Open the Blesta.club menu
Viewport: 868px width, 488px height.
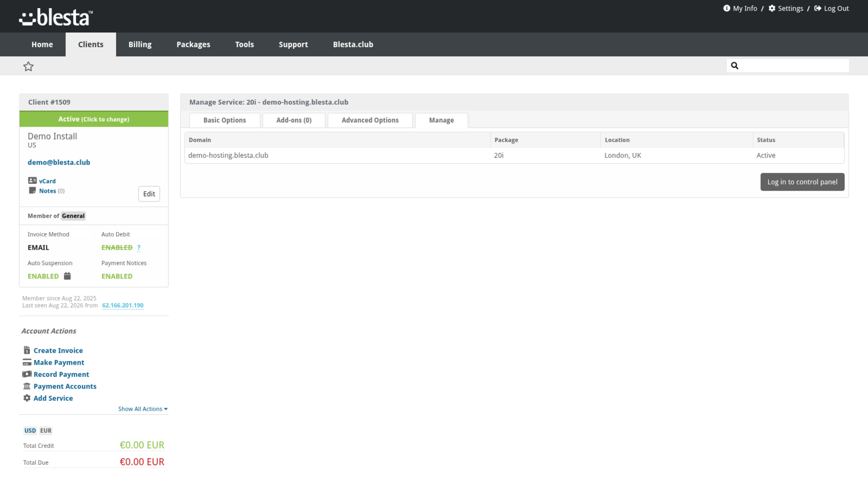pos(353,44)
